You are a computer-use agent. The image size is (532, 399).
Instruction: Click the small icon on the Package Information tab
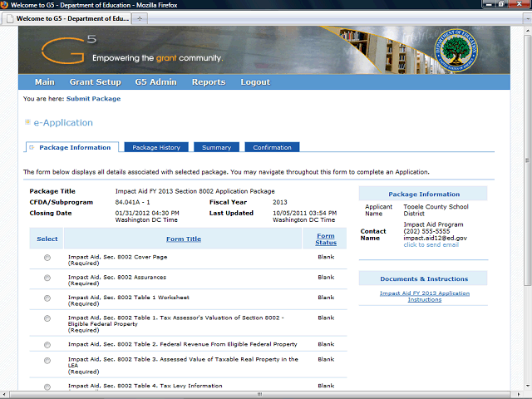[x=32, y=147]
